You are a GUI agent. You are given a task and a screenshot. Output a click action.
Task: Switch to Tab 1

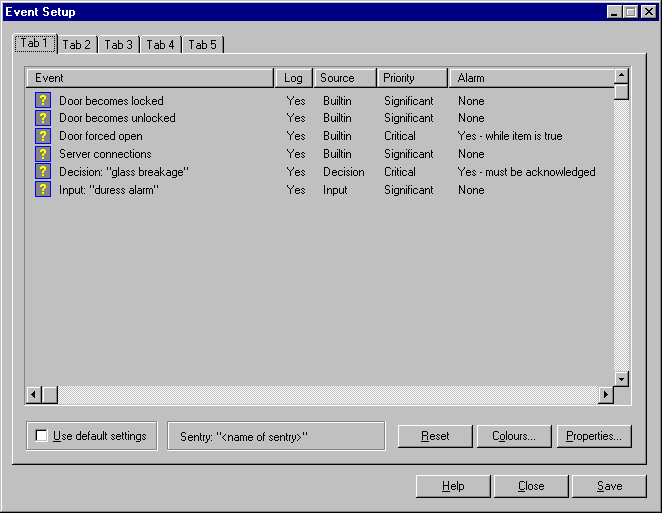tap(35, 43)
